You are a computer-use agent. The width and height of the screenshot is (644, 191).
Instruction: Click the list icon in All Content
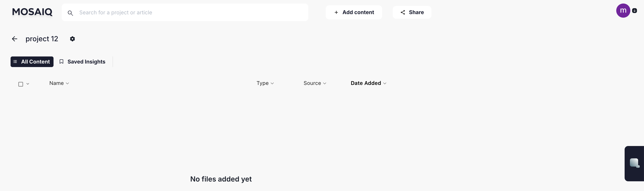click(15, 62)
